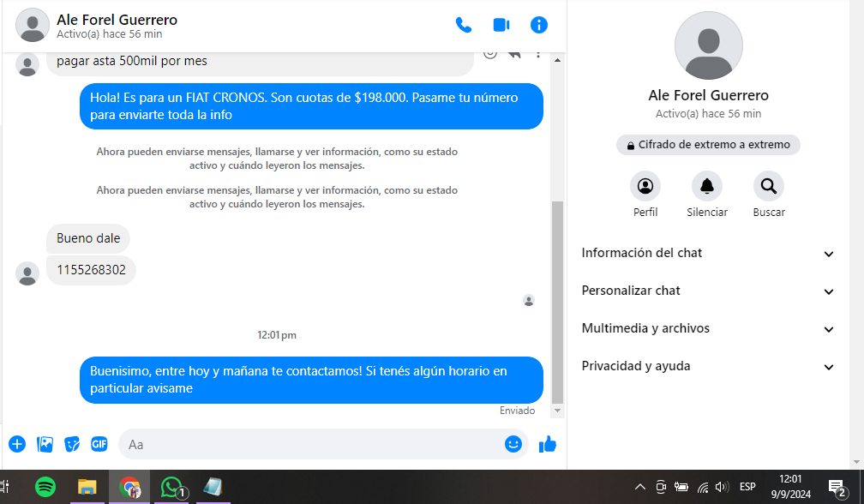Screen dimensions: 864x504
Task: Expand Multimedia y archivos section
Action: [708, 329]
